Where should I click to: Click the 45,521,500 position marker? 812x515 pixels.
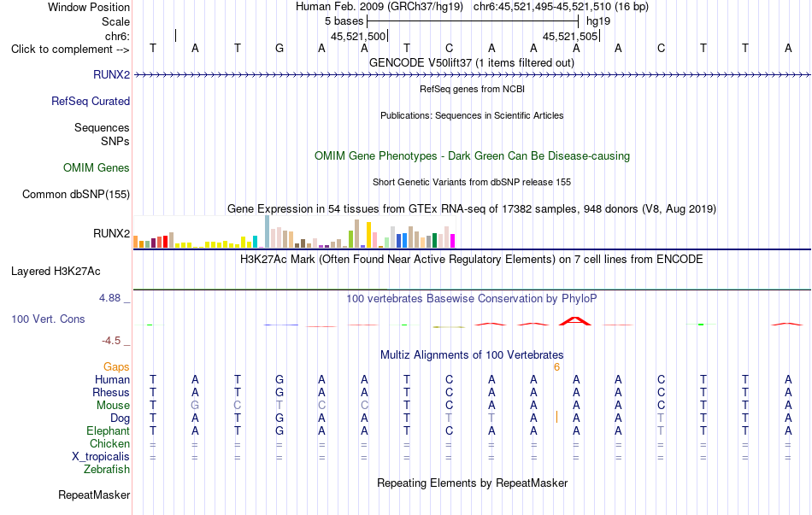click(x=358, y=36)
